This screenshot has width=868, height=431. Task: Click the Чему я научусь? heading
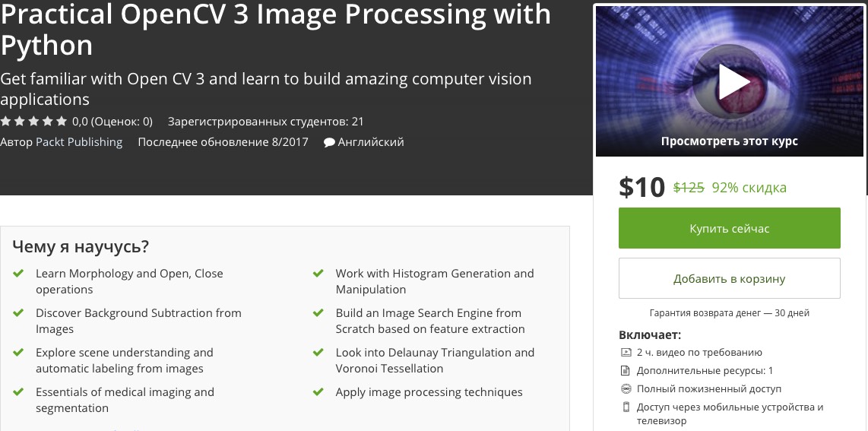[x=81, y=247]
